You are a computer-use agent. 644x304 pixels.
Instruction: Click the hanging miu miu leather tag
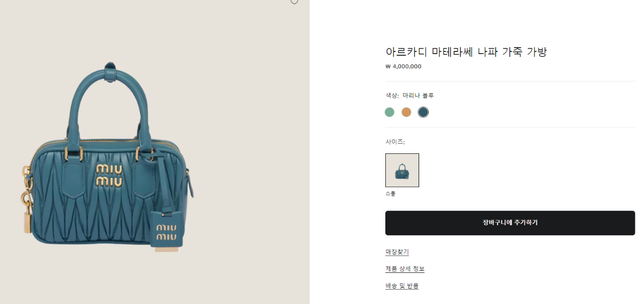click(166, 231)
